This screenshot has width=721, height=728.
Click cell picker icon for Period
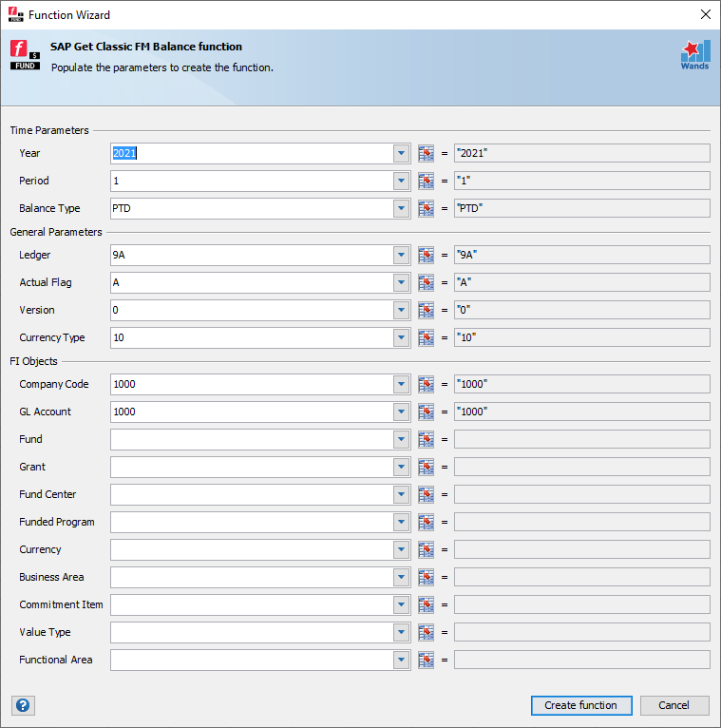pos(426,181)
